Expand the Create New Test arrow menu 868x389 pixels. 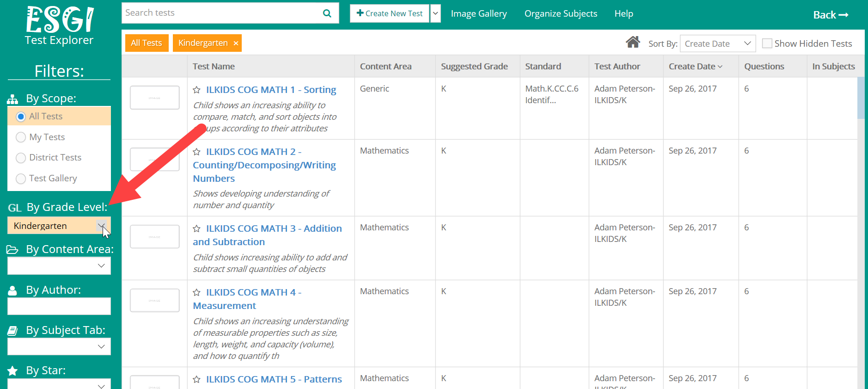pos(435,13)
